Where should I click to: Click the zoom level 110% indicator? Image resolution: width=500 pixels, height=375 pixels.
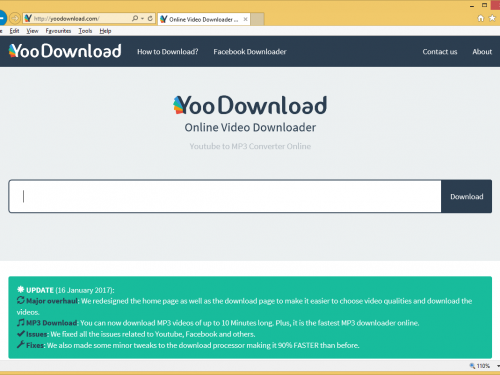[x=483, y=366]
